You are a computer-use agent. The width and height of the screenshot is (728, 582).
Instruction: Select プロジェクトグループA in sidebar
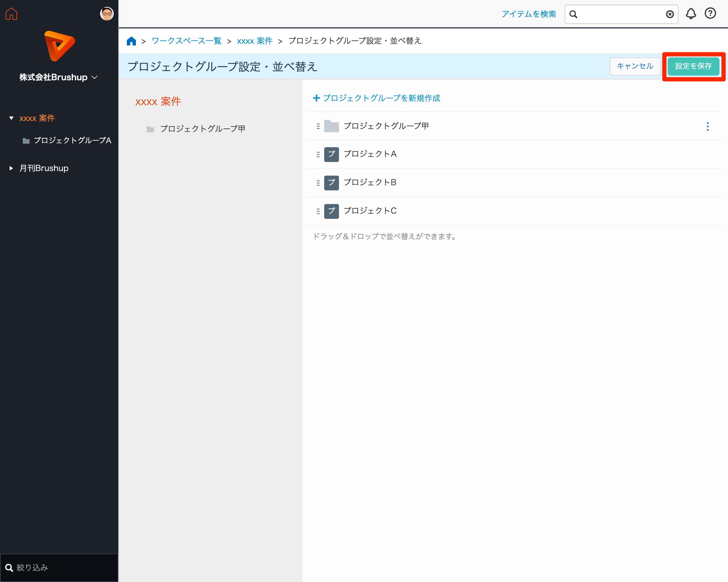pyautogui.click(x=72, y=140)
